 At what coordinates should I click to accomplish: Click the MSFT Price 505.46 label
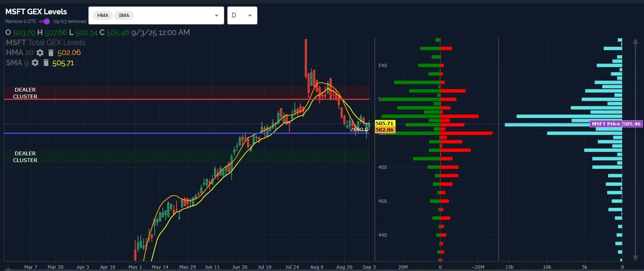click(616, 124)
